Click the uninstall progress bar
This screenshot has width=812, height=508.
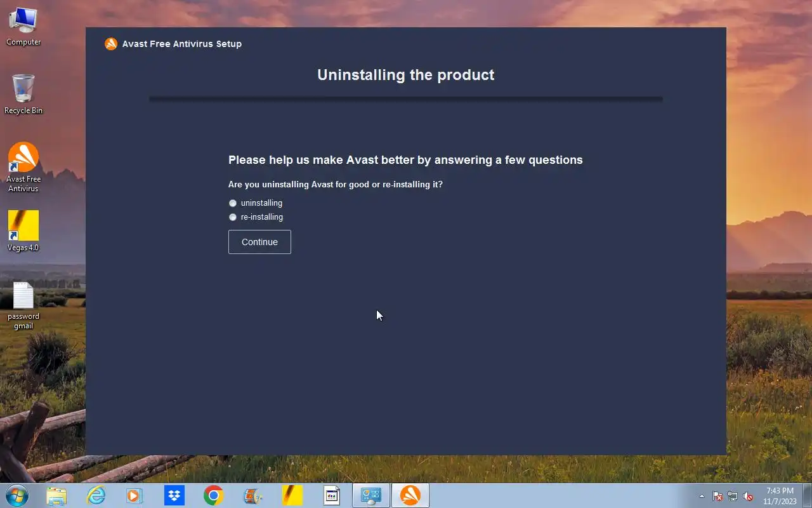click(x=406, y=99)
